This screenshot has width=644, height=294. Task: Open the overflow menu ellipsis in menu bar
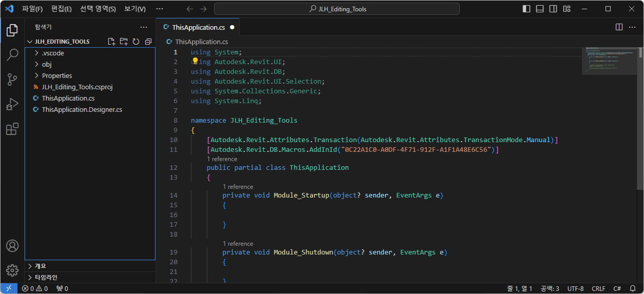pos(160,9)
